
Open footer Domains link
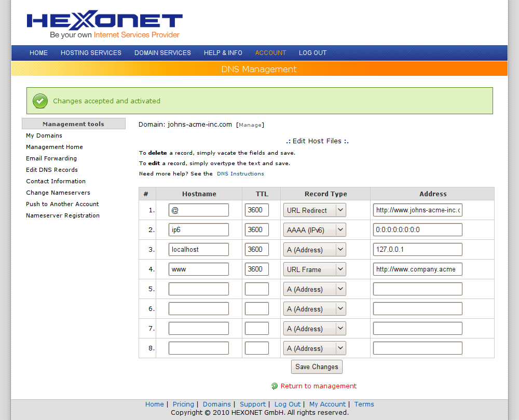coord(217,404)
